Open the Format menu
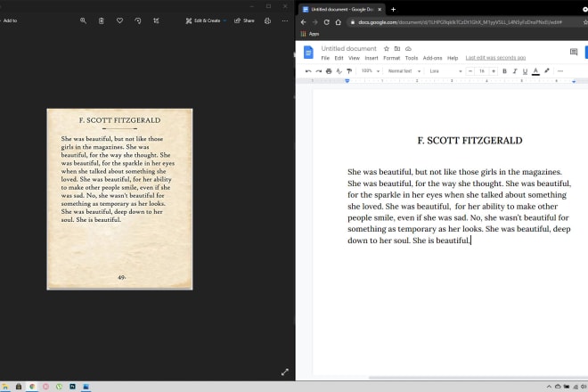Screen dimensions: 588x392 (391, 58)
